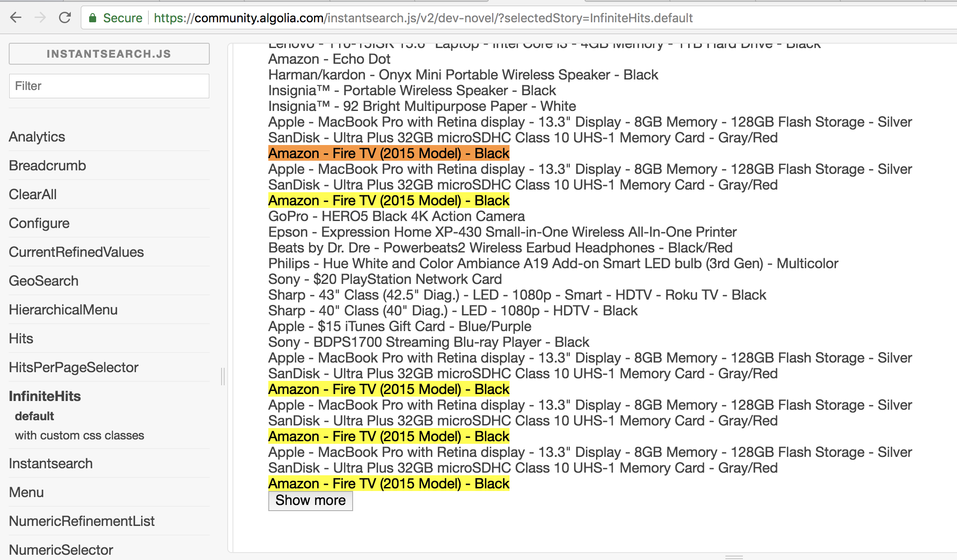Click 'Insignia - Portable Wireless Speaker - Black'
957x560 pixels.
412,90
